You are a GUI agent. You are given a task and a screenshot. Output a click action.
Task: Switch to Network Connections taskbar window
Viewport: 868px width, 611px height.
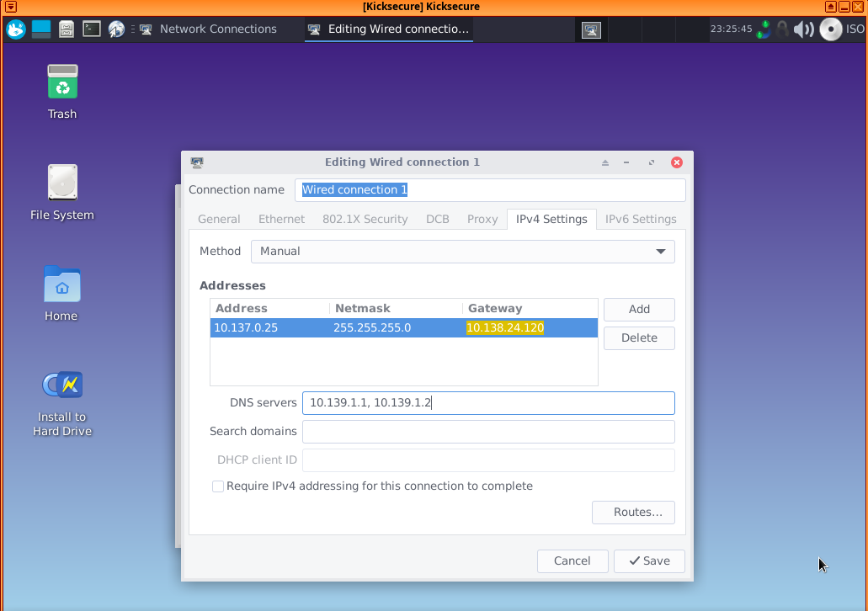[x=208, y=29]
